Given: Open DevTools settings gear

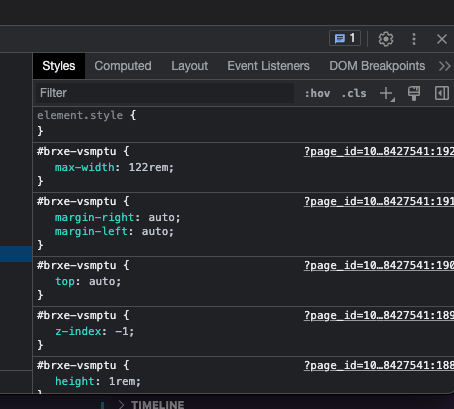Looking at the screenshot, I should 386,39.
